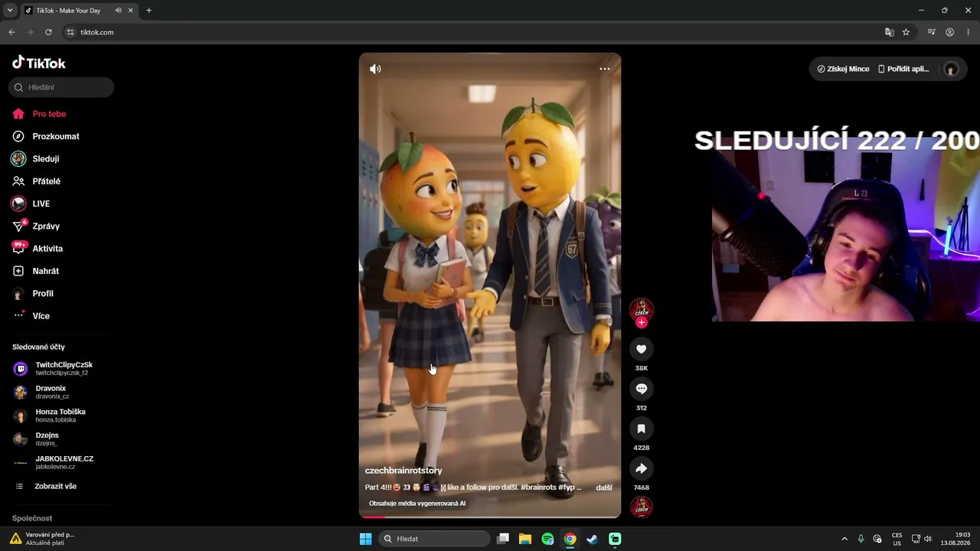The image size is (980, 551).
Task: Open the Chrome profile icon
Action: click(x=950, y=32)
